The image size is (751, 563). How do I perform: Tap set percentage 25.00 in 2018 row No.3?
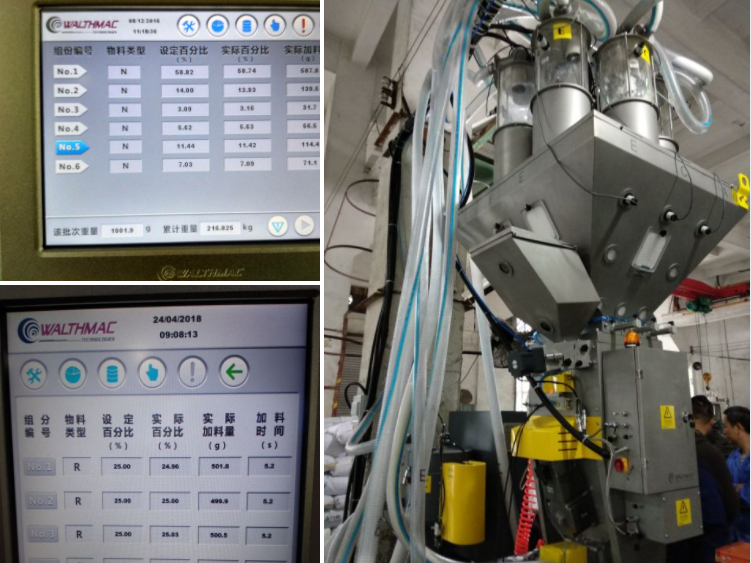point(123,534)
